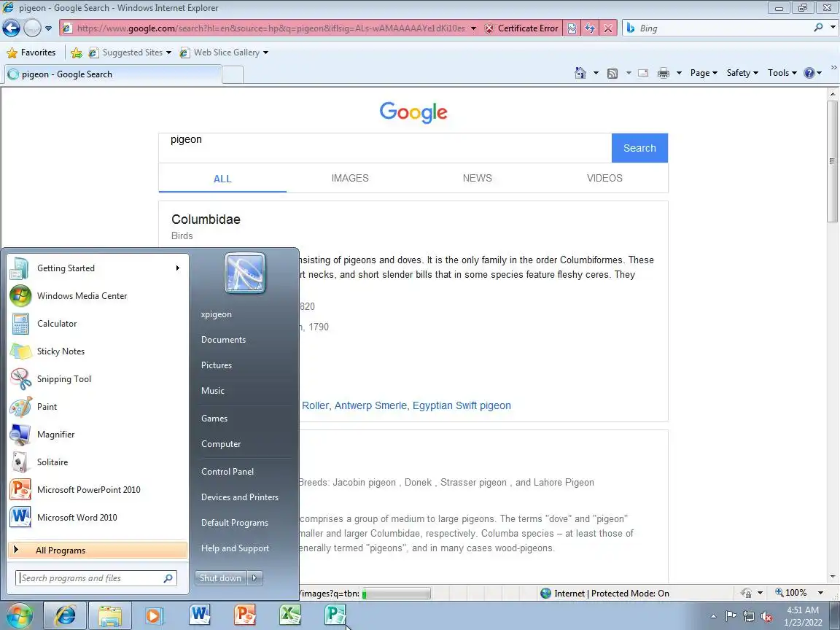Click the Compatibility View icon in address bar

click(x=572, y=28)
